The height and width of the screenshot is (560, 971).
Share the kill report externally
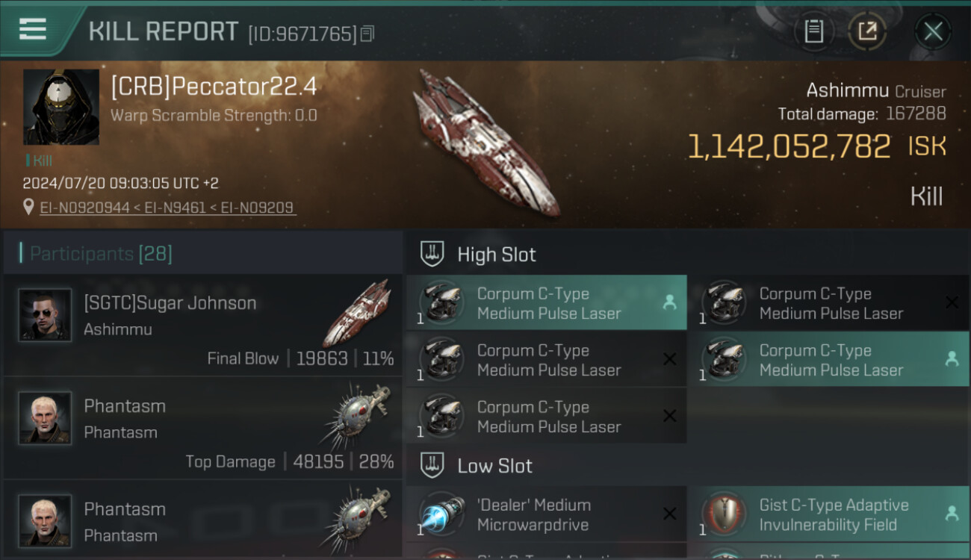(868, 31)
